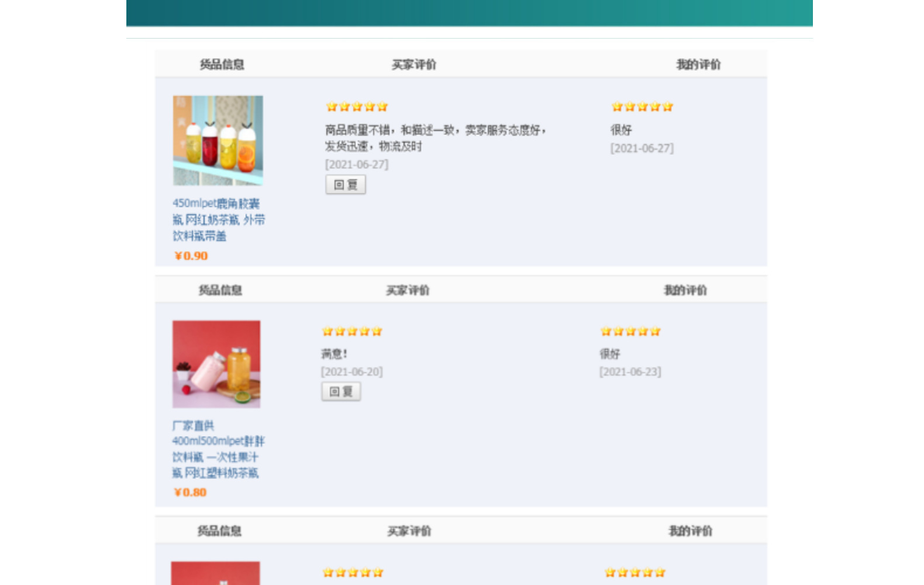Open the colorful capsule bottles product thumbnail
The width and height of the screenshot is (924, 585).
(x=218, y=140)
